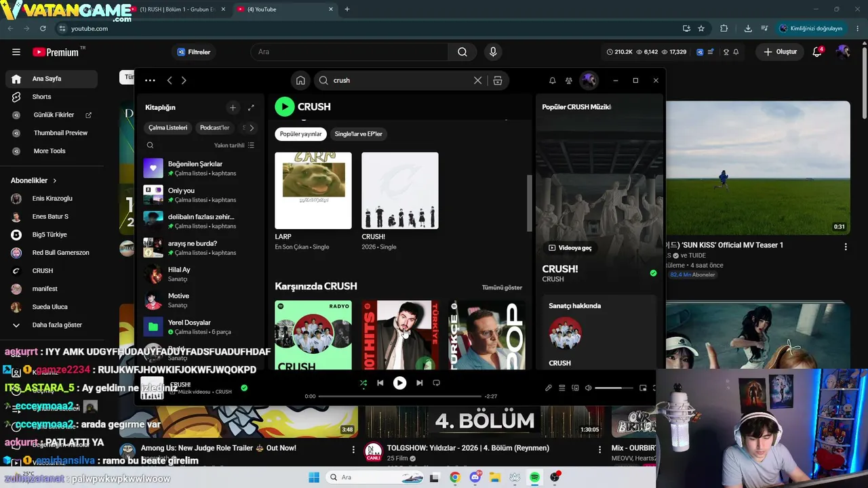Screen dimensions: 868x488
Task: Open the 'arayış ne burda?' playlist
Action: click(x=199, y=247)
